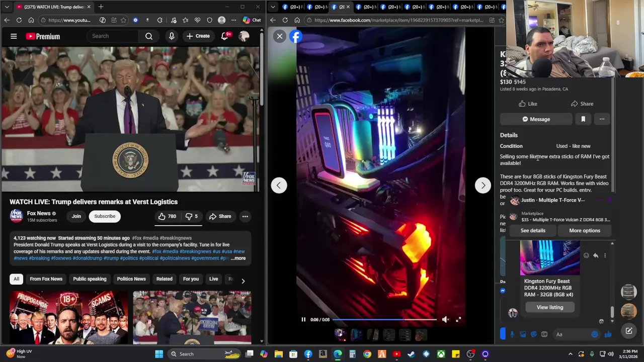Viewport: 644px width, 362px height.
Task: Click the YouTube Premium logo
Action: (x=43, y=36)
